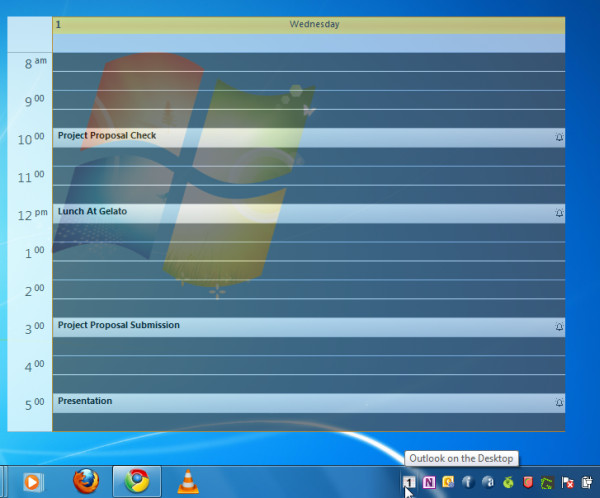
Task: Launch Windows Media Player from the taskbar
Action: click(32, 482)
